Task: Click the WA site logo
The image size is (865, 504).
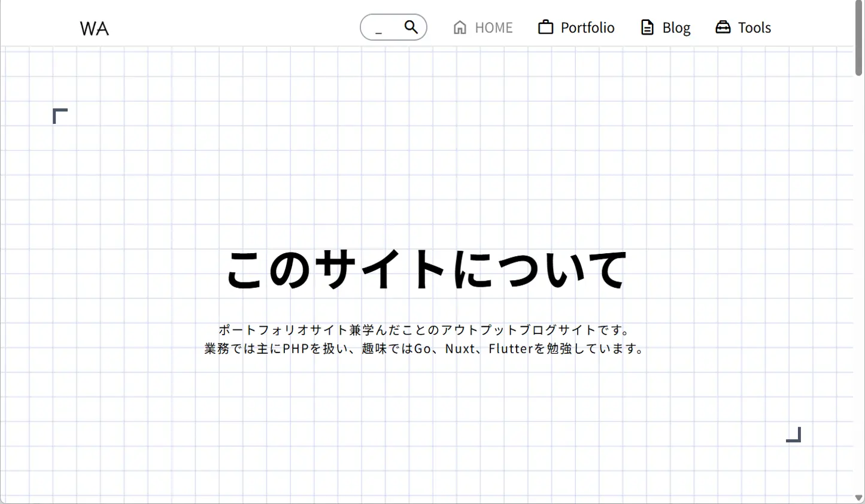Action: (93, 28)
